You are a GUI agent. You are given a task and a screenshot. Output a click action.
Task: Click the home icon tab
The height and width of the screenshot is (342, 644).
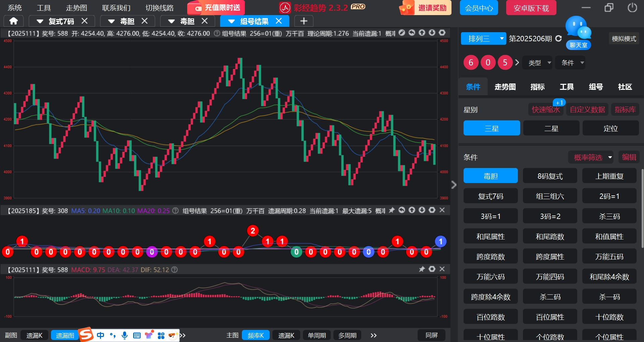[x=13, y=21]
